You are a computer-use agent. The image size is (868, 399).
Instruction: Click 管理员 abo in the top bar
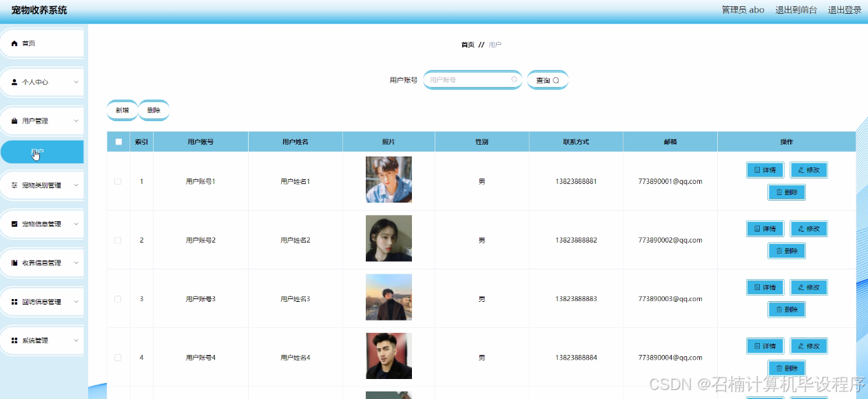point(743,10)
